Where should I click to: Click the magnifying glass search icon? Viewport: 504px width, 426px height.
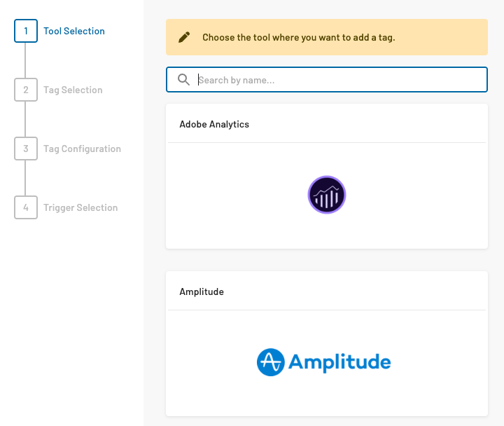click(183, 80)
